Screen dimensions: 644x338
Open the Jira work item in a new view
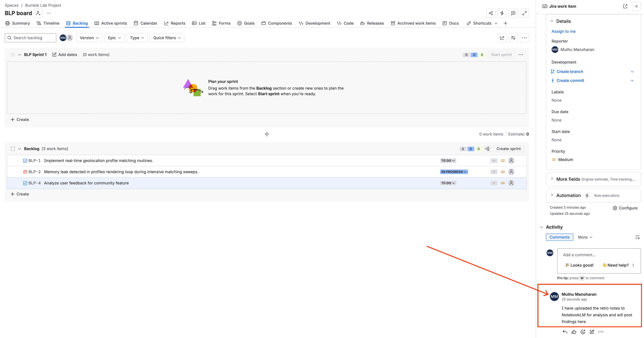pos(625,6)
